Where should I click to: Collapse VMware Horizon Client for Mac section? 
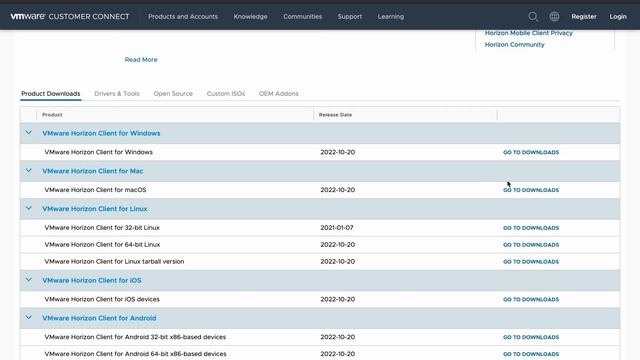click(29, 171)
